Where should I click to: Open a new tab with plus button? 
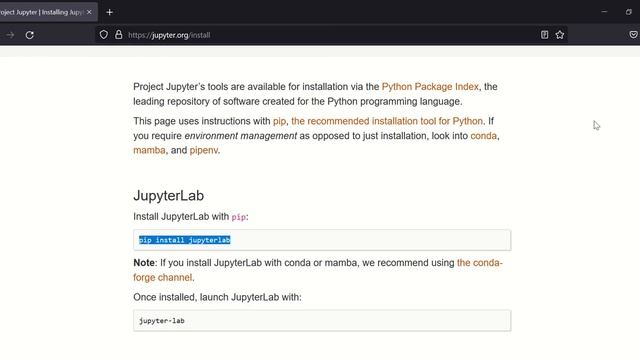[109, 12]
